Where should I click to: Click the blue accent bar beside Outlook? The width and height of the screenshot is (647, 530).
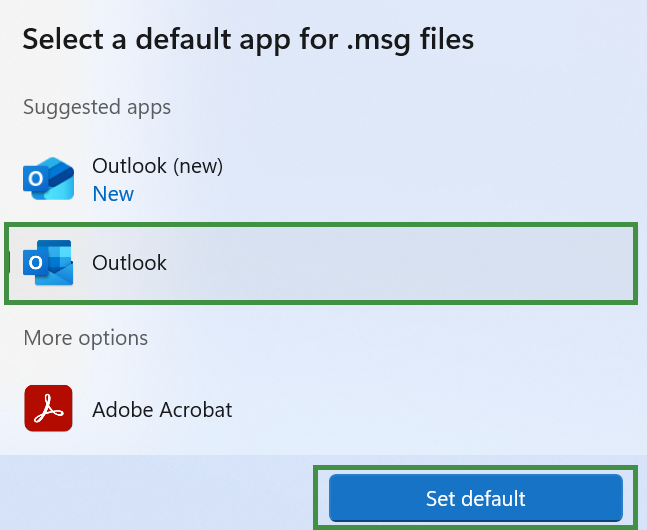9,263
